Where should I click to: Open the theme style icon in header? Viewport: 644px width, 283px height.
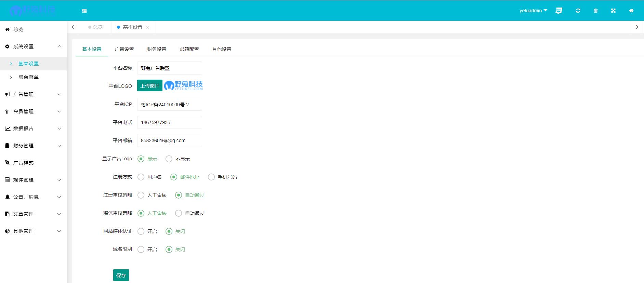(559, 11)
